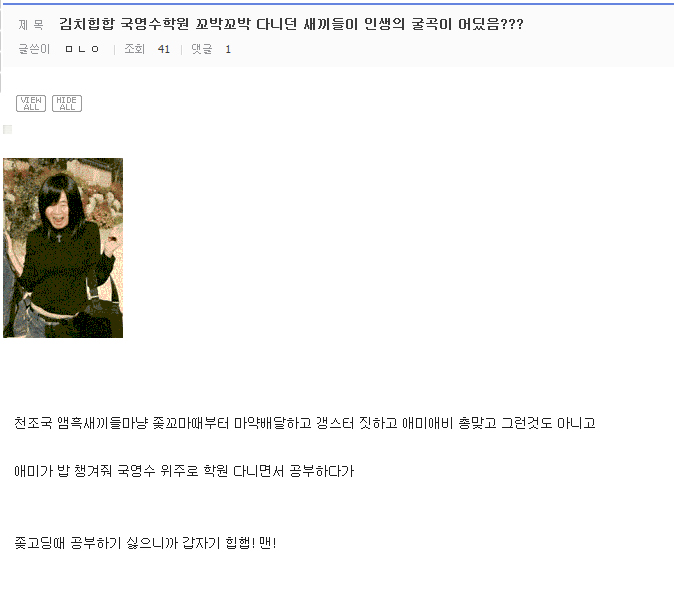
Task: Click the 댓글 label
Action: pos(202,49)
